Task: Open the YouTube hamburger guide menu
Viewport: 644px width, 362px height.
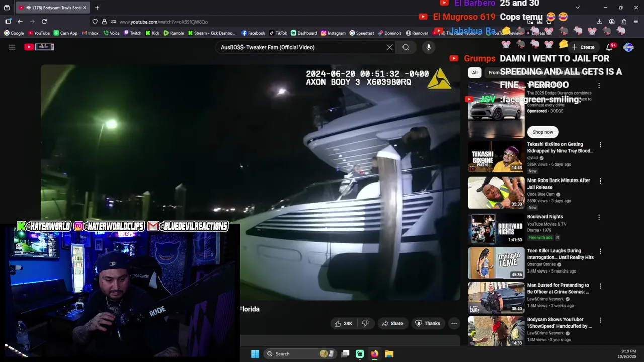Action: [x=12, y=47]
